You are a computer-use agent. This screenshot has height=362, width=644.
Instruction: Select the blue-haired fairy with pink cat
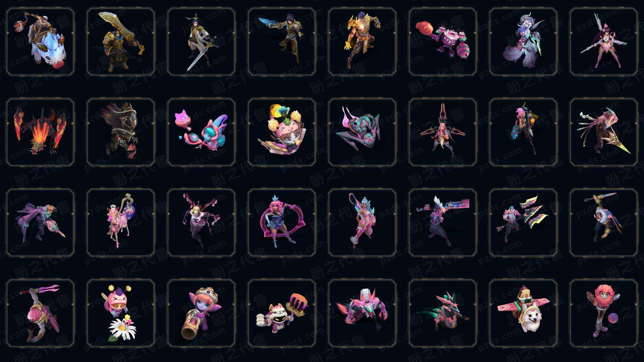coord(201,132)
